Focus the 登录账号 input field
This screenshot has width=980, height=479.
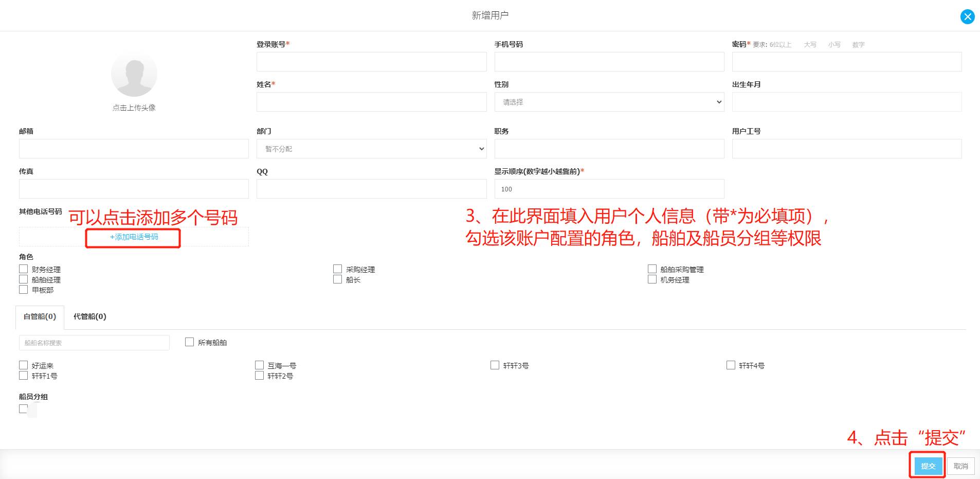tap(371, 62)
